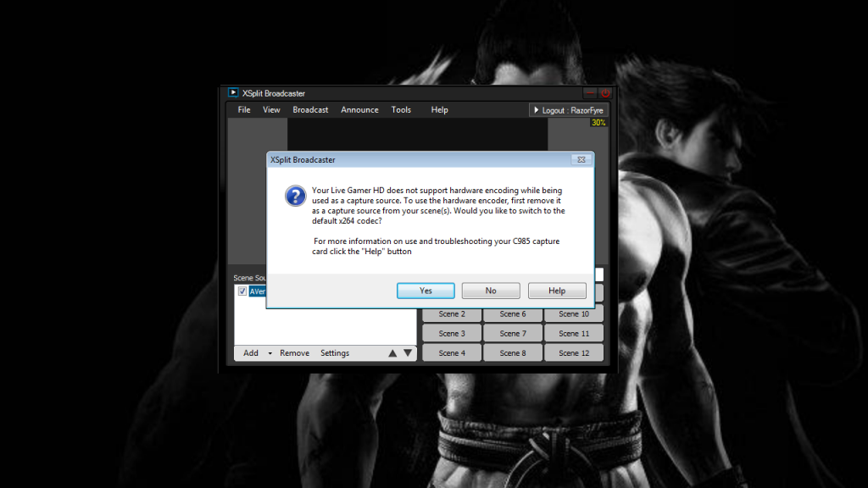The width and height of the screenshot is (868, 488).
Task: Move source down with the down arrow
Action: [408, 353]
